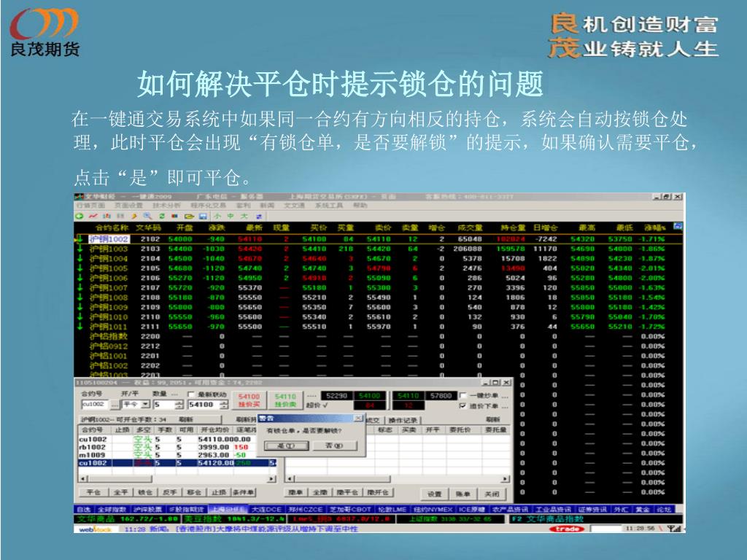
Task: Click the 移仓 button
Action: click(x=193, y=492)
